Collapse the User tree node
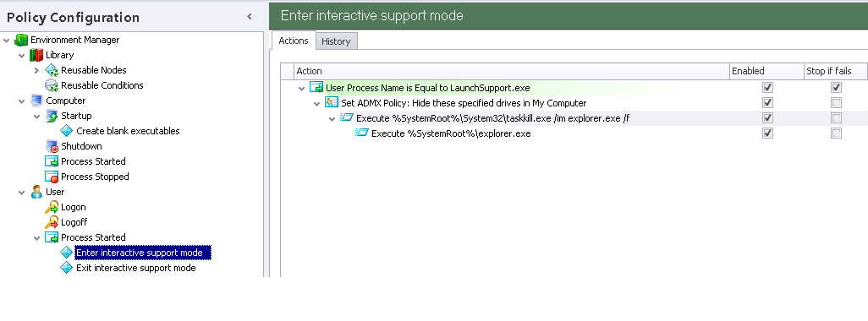The image size is (868, 321). (x=22, y=193)
